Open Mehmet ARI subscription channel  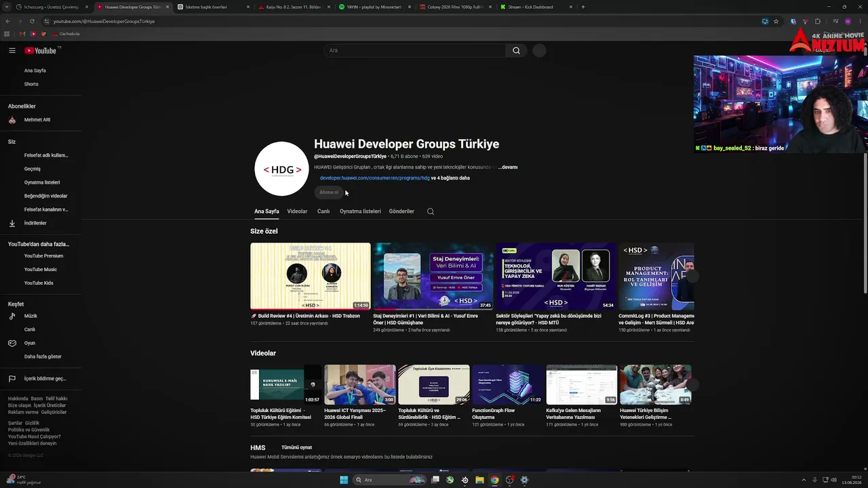(37, 120)
